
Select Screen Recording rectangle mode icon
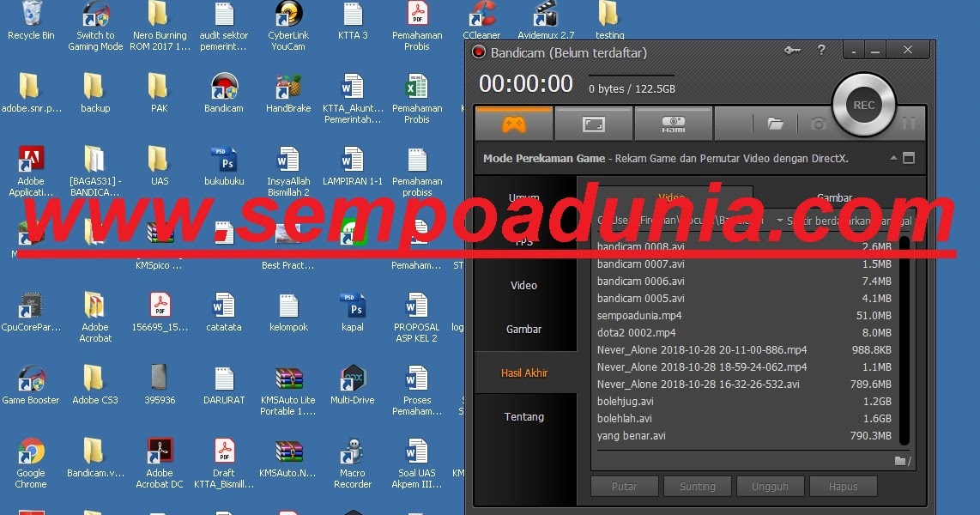(593, 124)
